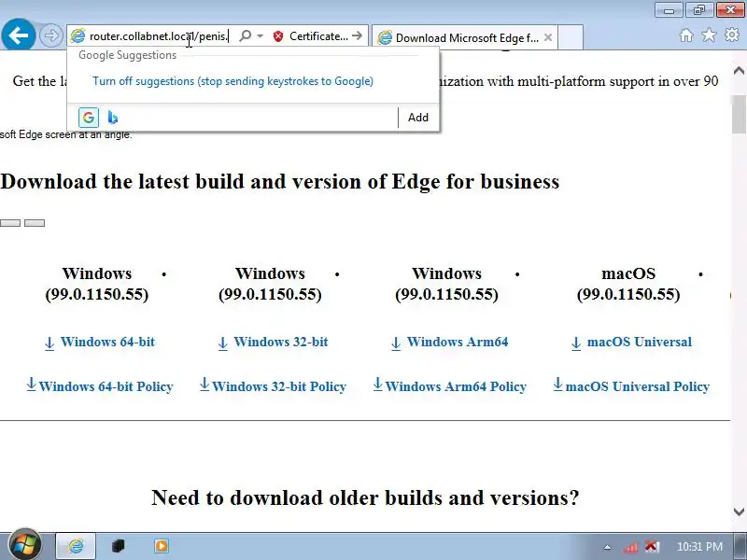Click 'Download the latest build' heading

tap(279, 181)
